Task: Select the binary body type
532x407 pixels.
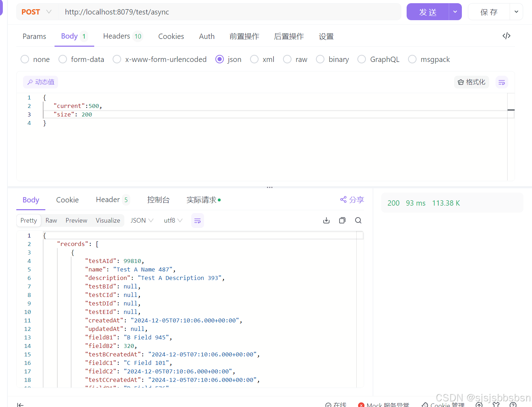Action: tap(332, 59)
